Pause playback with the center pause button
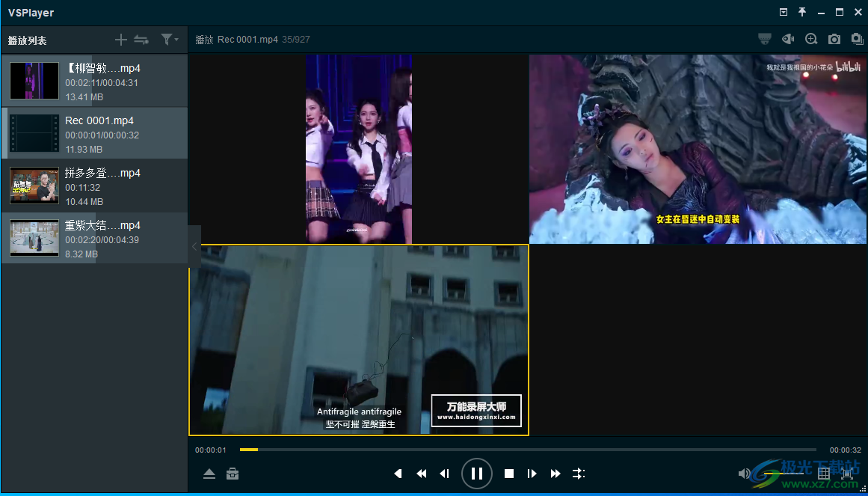Viewport: 868px width, 496px height. [477, 473]
